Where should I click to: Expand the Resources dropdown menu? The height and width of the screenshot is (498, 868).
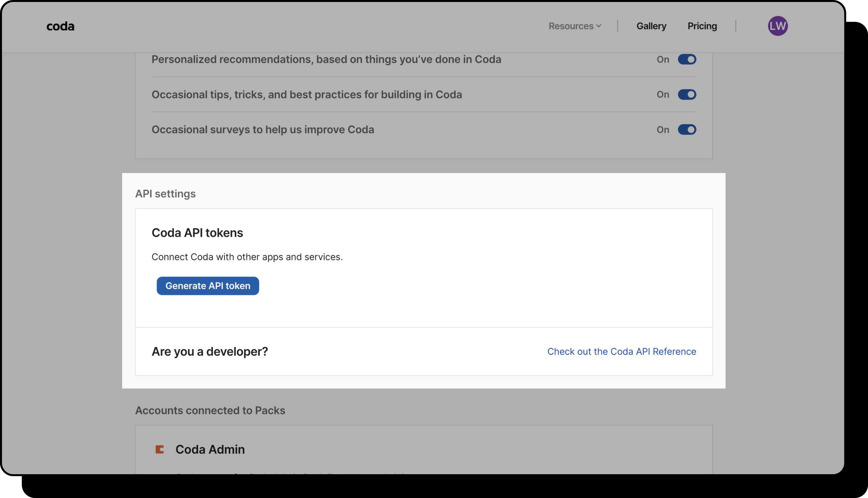pyautogui.click(x=575, y=26)
